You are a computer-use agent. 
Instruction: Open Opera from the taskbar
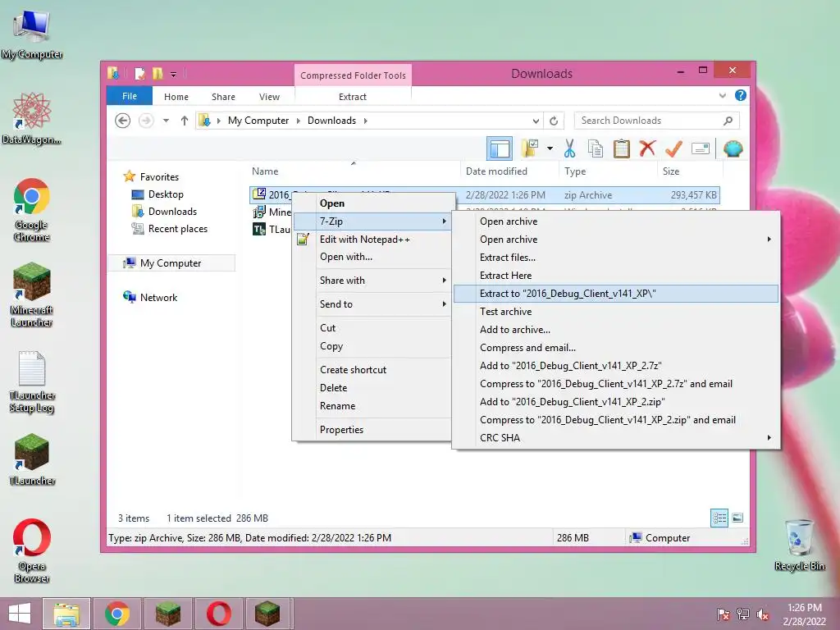(x=218, y=614)
